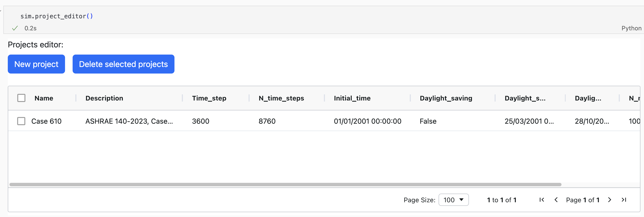Select the 3600 time step cell
This screenshot has height=217, width=644.
201,121
